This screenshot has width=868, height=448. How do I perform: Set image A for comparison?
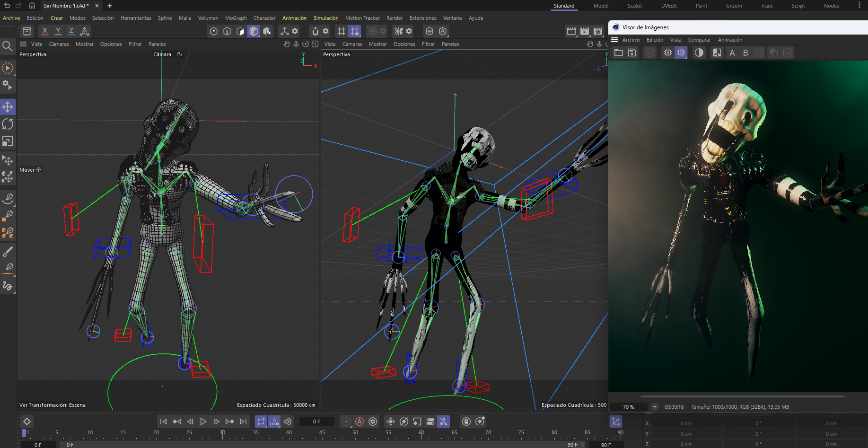[732, 53]
